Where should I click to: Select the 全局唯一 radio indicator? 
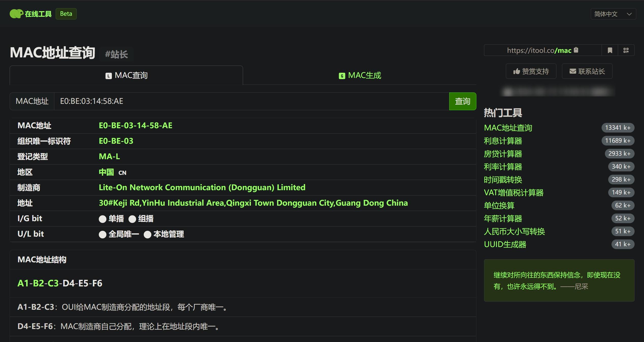103,234
